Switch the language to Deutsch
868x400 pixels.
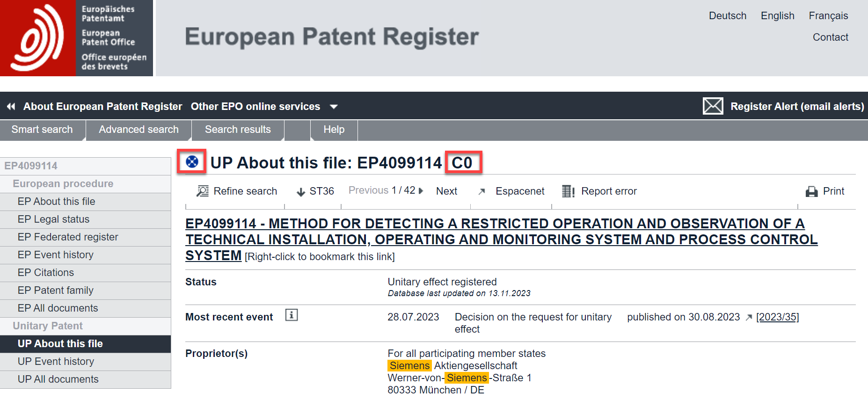(727, 16)
